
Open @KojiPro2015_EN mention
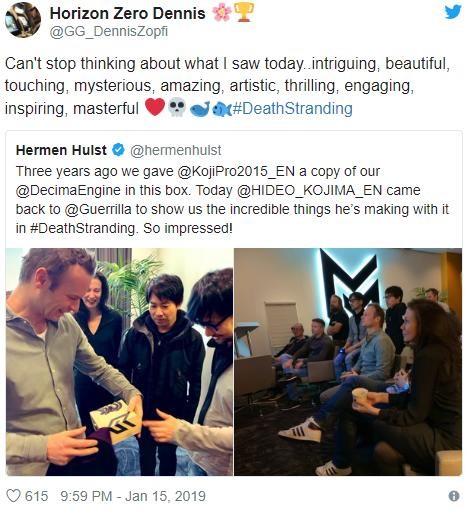click(x=236, y=171)
